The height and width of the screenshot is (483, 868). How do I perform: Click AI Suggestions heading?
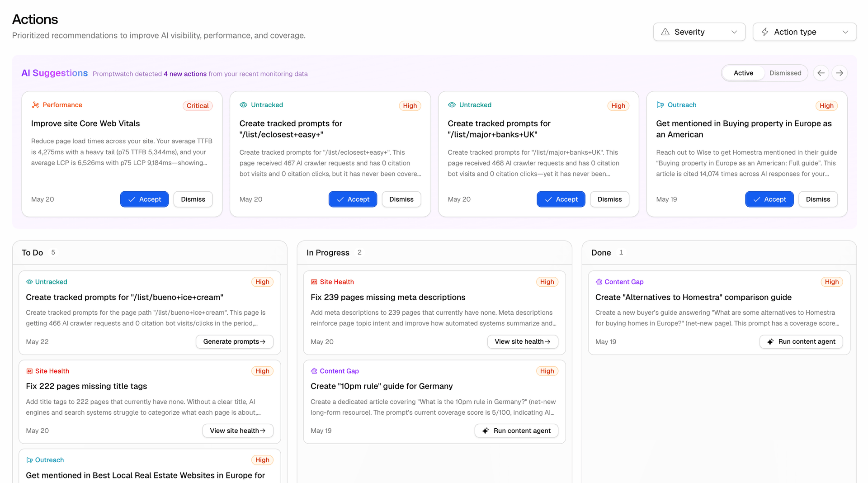[x=55, y=73]
